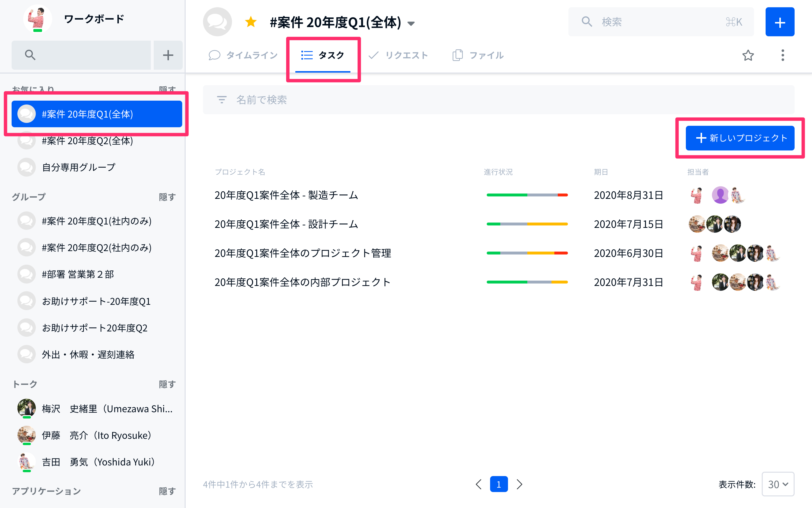Screen dimensions: 812x508
Task: Click the 新しいプロジェクト button
Action: (740, 138)
